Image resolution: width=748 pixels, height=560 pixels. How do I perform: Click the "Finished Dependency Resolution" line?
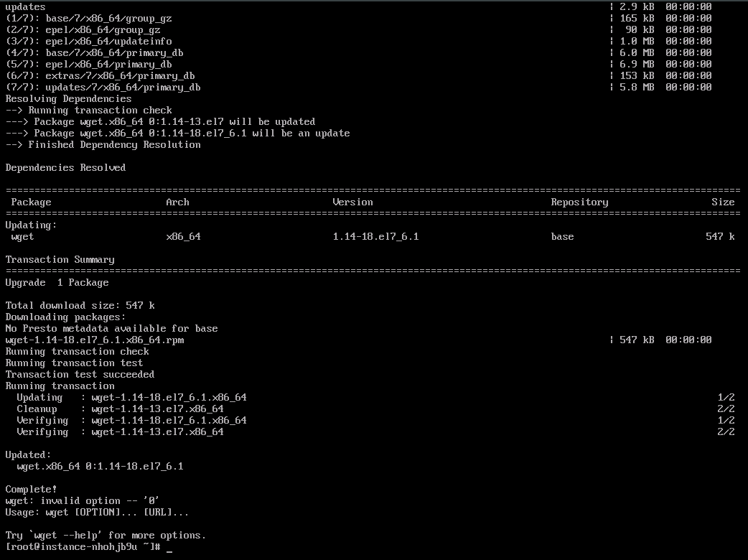103,144
